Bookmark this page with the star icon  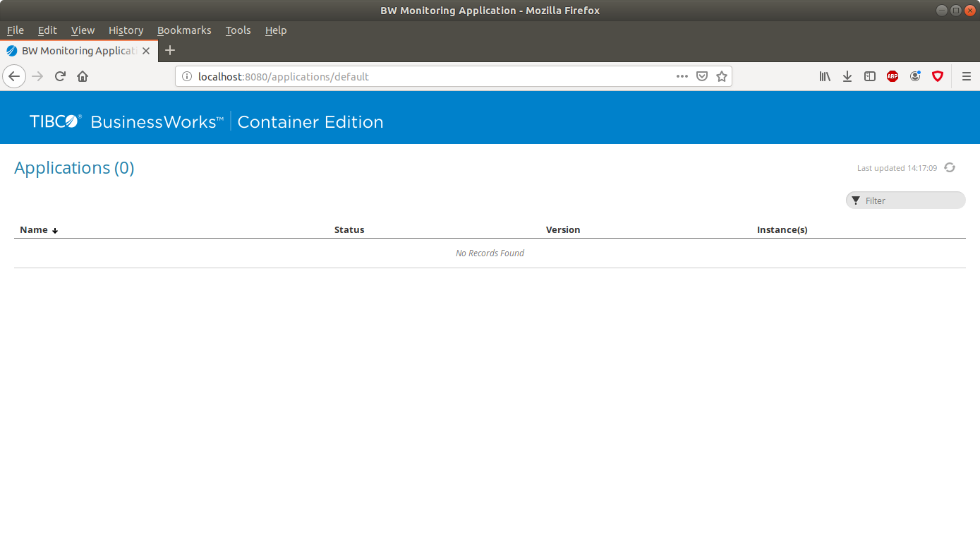coord(722,76)
